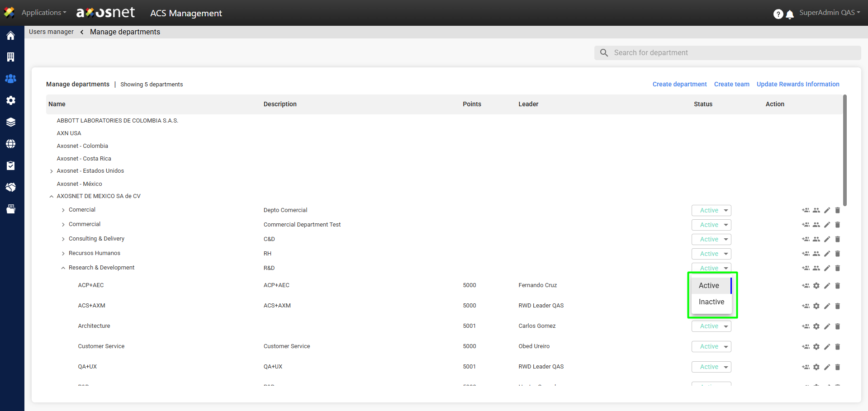
Task: Collapse the Research & Development department
Action: tap(63, 268)
